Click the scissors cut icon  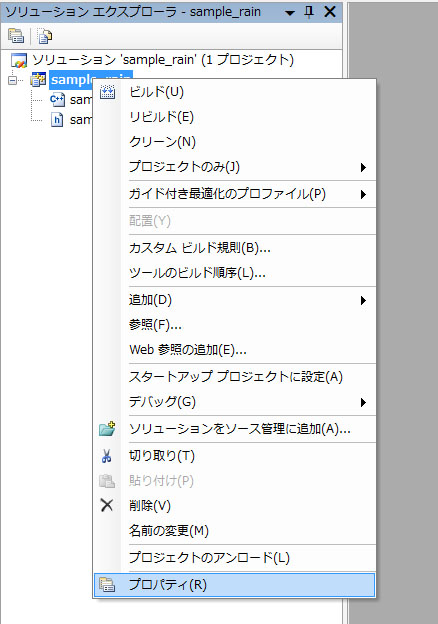click(x=106, y=456)
